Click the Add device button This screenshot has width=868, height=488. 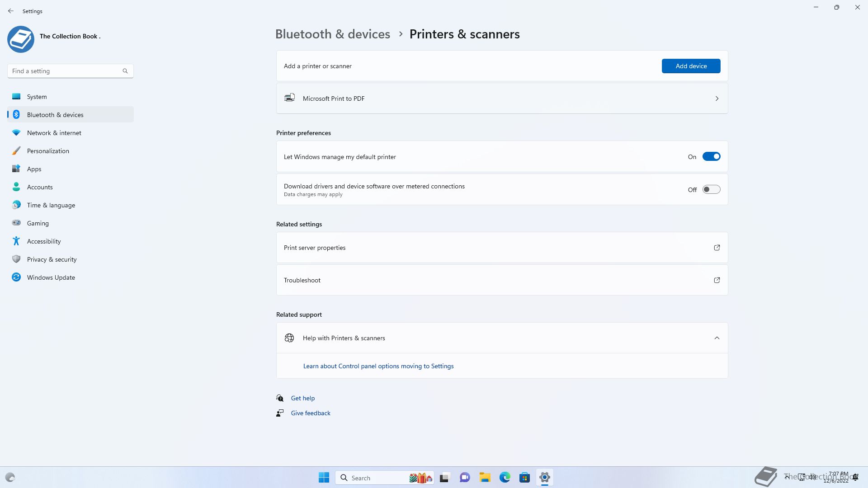pyautogui.click(x=691, y=66)
